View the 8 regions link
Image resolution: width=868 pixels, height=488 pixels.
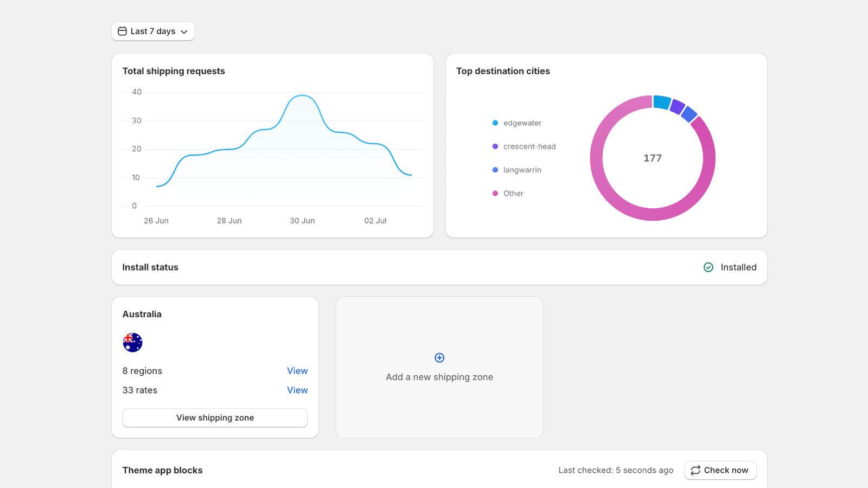pos(297,371)
